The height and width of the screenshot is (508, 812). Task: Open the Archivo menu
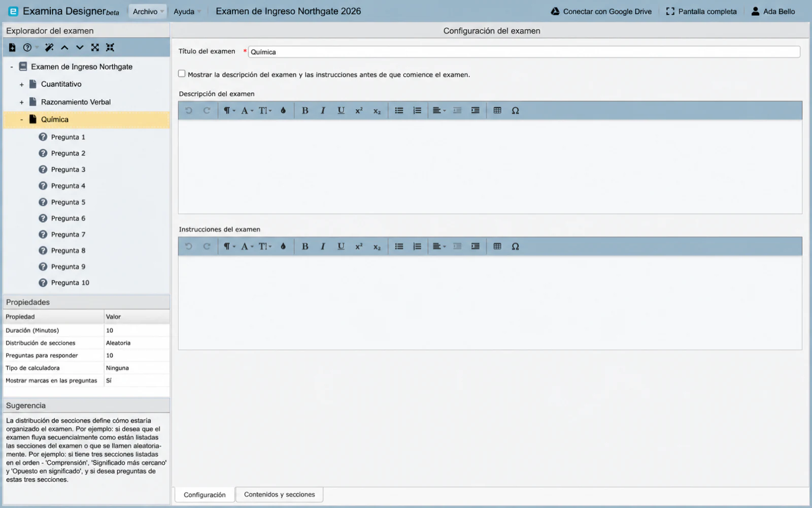(x=148, y=11)
